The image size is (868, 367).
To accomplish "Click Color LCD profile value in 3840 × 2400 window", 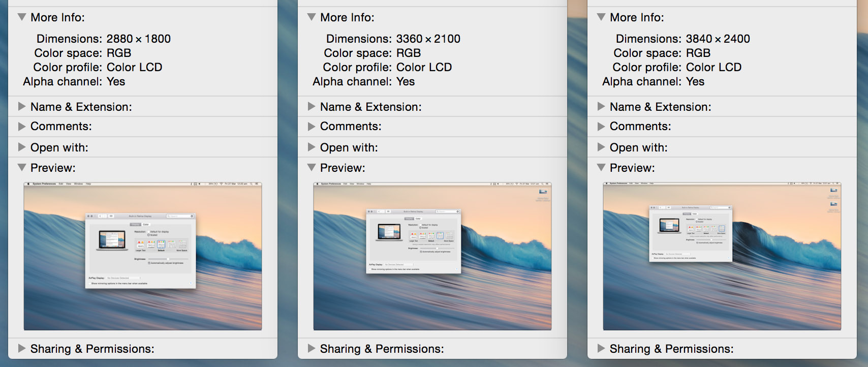I will 714,67.
